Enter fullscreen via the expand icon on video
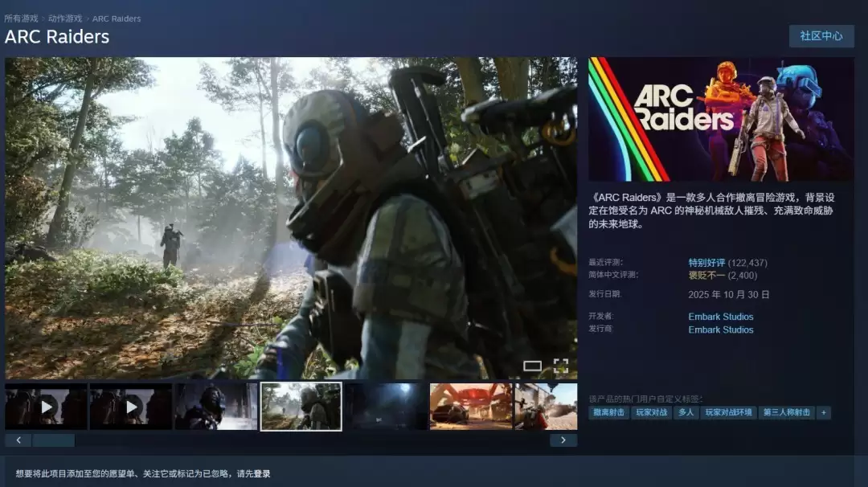Screen dimensions: 868x487 pyautogui.click(x=563, y=366)
